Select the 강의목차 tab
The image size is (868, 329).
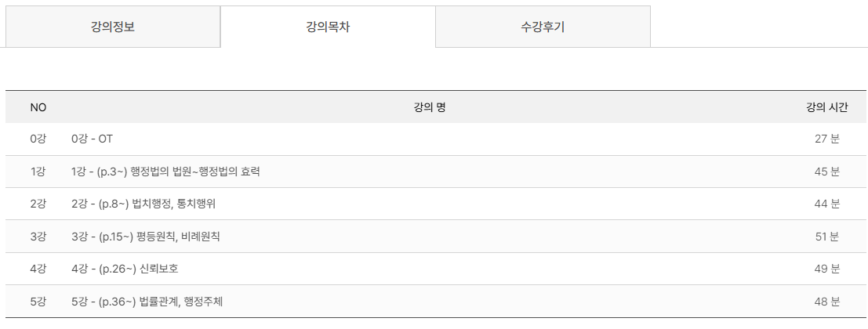coord(328,27)
